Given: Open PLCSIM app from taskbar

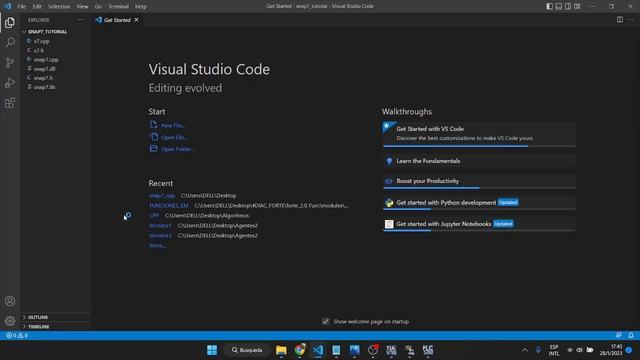Looking at the screenshot, I should [x=428, y=350].
